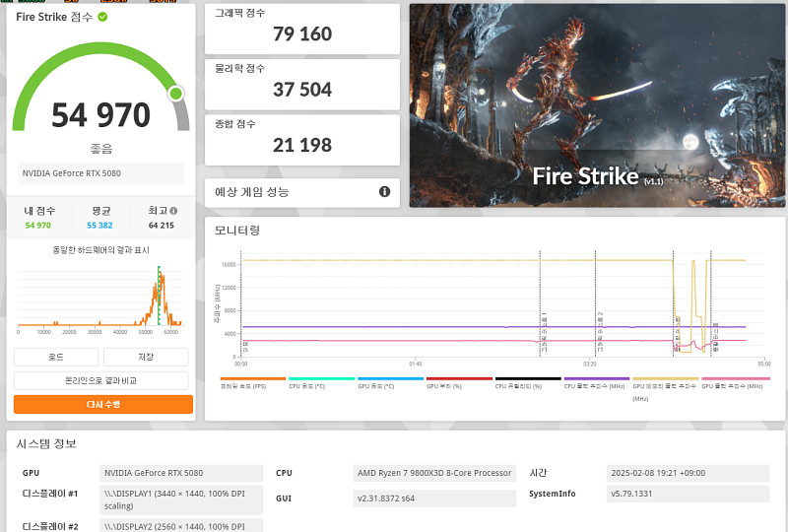Screen dimensions: 788x532
Task: Open 온라인으로 결과 비교
Action: coord(102,380)
